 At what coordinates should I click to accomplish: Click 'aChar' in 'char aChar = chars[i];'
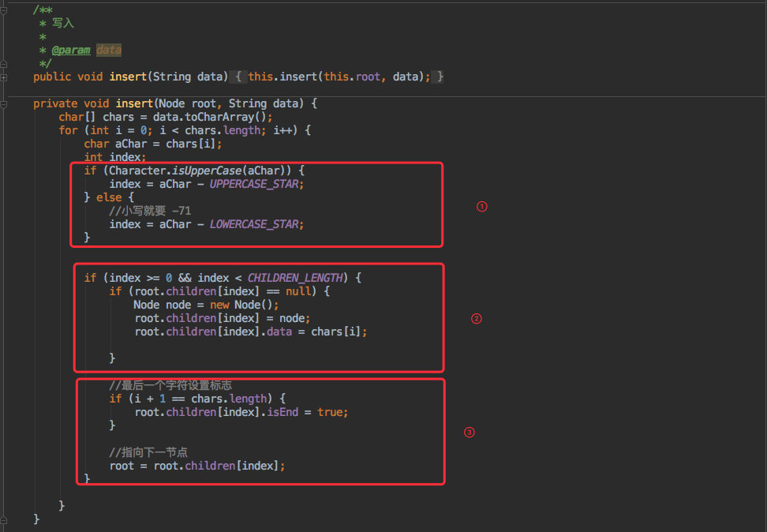pos(131,144)
